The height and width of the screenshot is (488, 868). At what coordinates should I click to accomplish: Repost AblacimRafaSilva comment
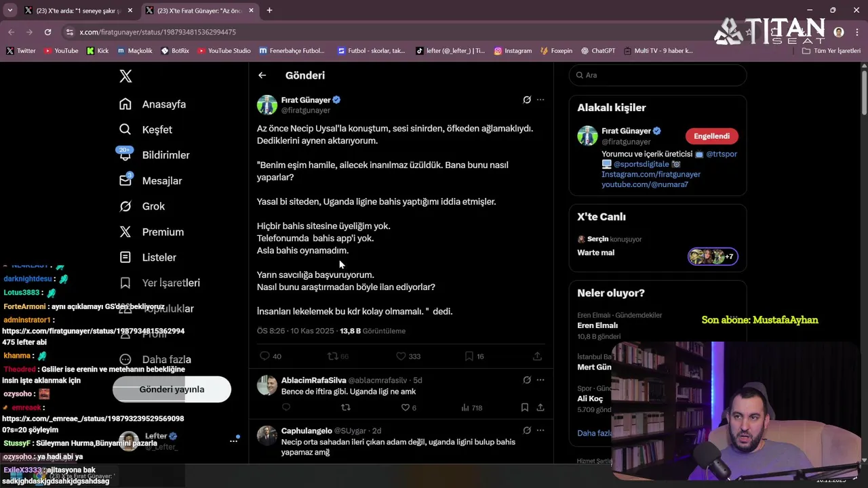[x=346, y=407]
